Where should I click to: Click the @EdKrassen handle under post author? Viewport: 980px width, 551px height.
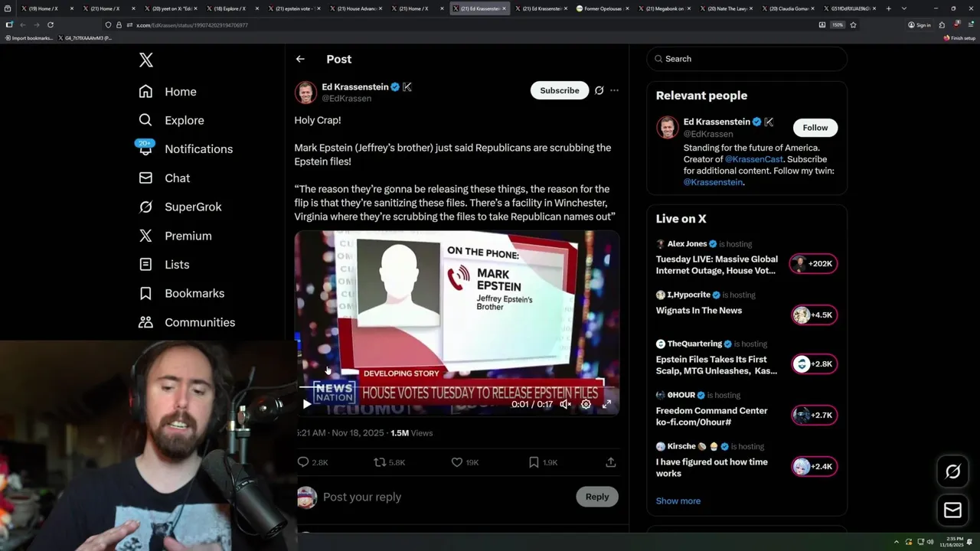coord(346,99)
